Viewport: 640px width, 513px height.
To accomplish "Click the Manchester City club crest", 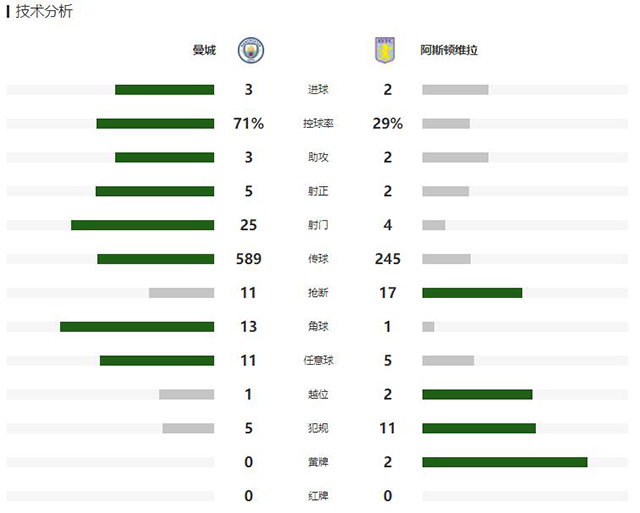I will click(x=248, y=49).
